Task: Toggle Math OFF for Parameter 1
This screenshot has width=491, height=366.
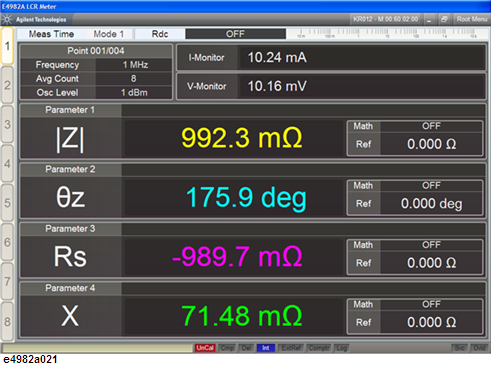Action: 431,126
